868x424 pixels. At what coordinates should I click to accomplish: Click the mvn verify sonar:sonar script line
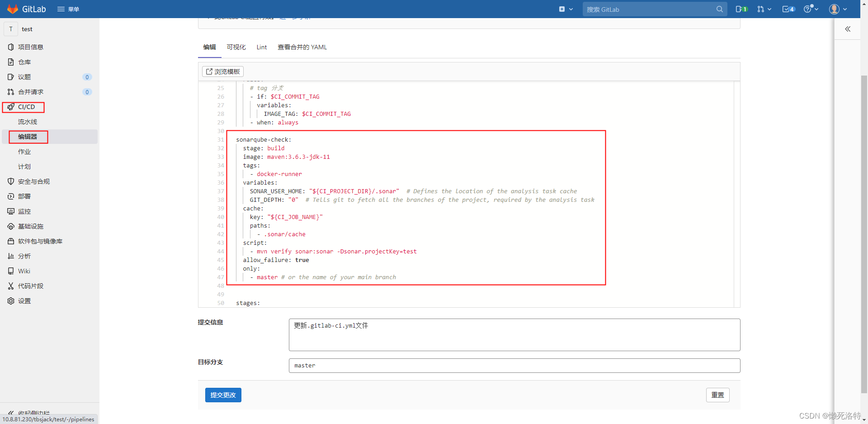(x=334, y=252)
